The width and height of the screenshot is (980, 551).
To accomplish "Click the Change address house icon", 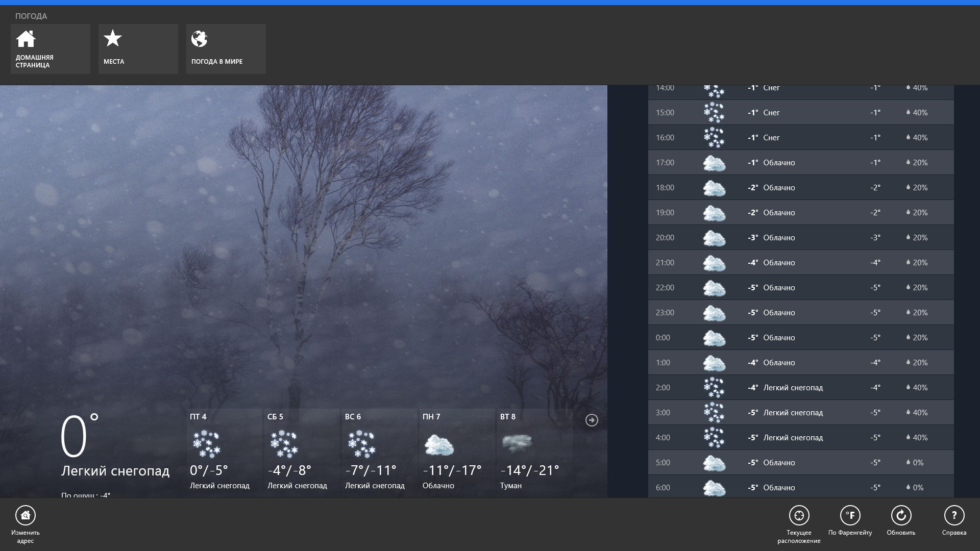I will click(26, 516).
